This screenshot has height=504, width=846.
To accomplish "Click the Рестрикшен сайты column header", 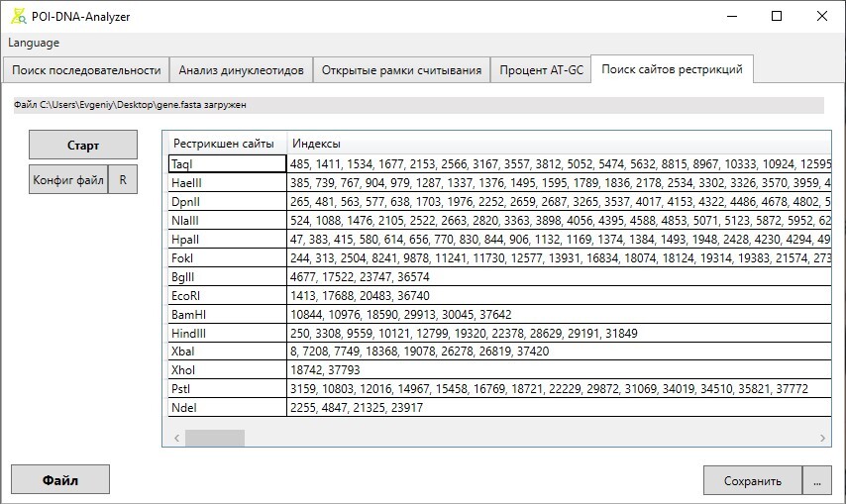I will click(224, 144).
